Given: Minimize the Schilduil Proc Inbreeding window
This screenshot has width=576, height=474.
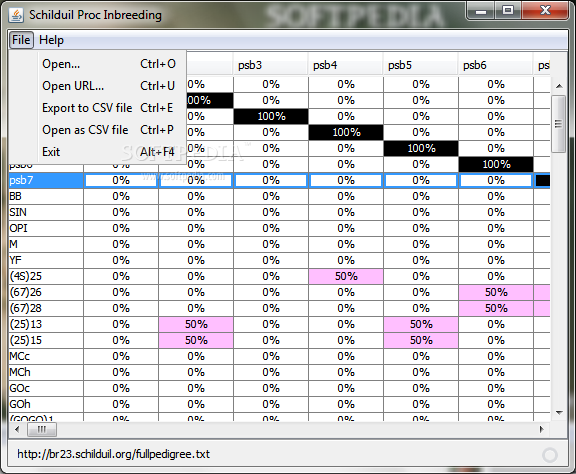Looking at the screenshot, I should pos(481,11).
